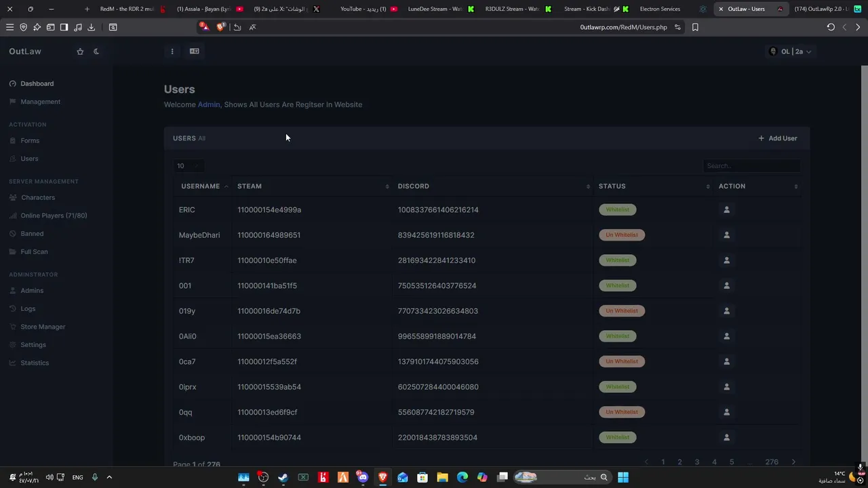The height and width of the screenshot is (488, 868).
Task: Sort table by DISCORD column
Action: coord(494,186)
